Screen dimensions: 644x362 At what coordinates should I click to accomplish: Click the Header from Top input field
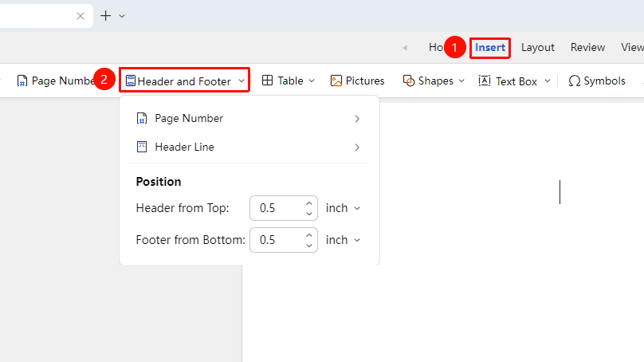coord(284,208)
